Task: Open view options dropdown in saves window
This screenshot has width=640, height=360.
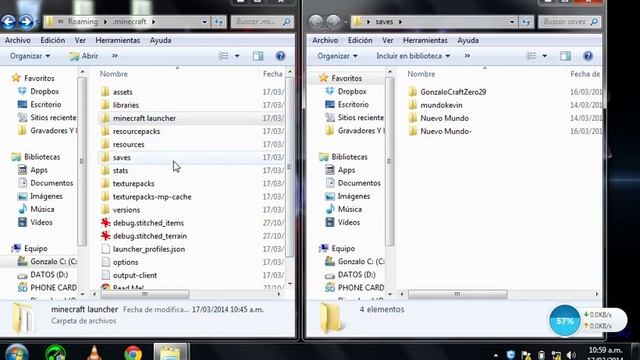Action: click(544, 56)
